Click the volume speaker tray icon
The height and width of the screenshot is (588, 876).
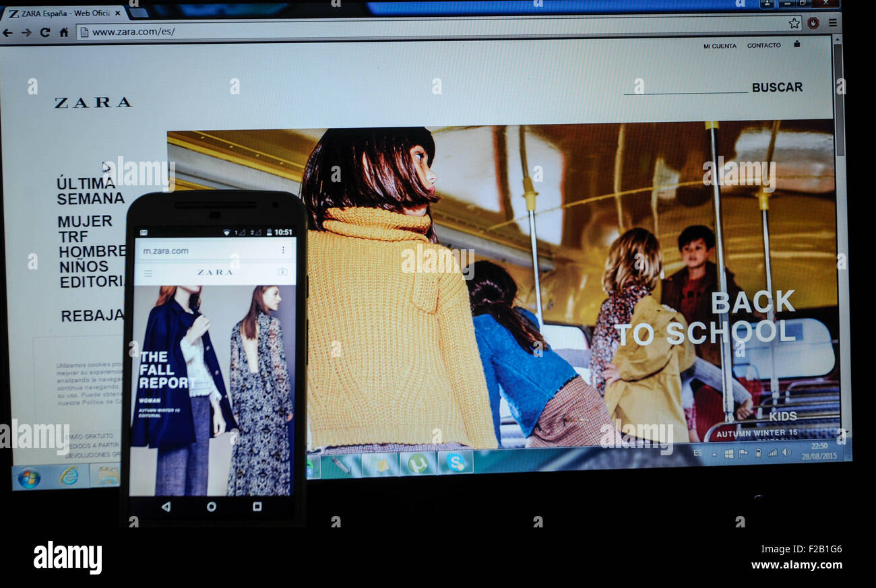786,452
